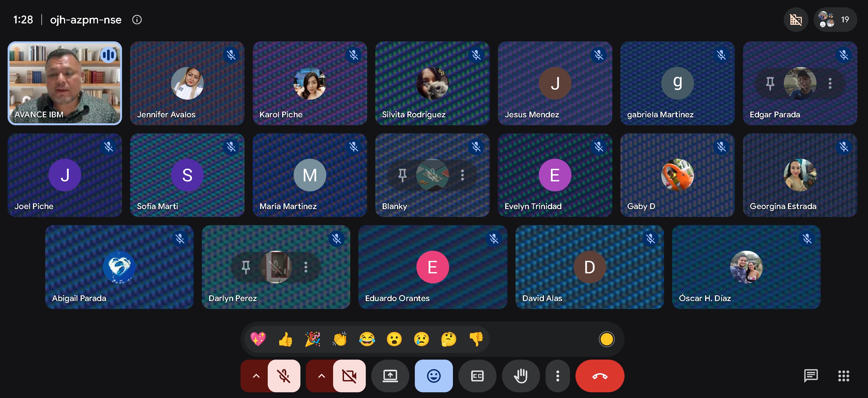Screen dimensions: 868x398
Task: Pin Darlyn Perez's tile
Action: point(246,267)
